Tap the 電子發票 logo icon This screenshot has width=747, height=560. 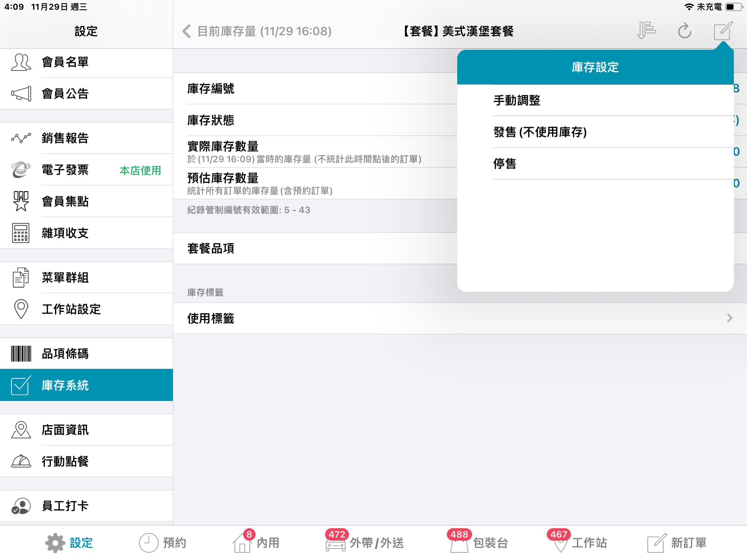[21, 170]
